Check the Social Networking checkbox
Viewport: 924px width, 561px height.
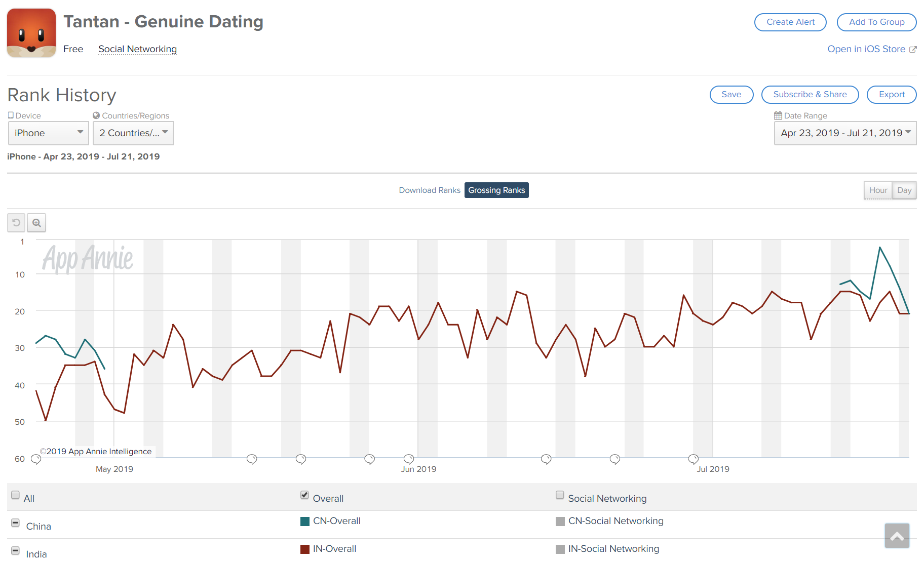(560, 495)
